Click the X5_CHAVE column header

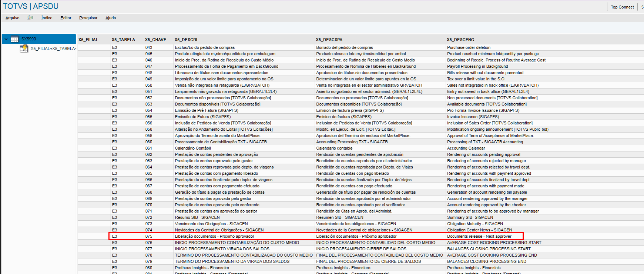click(x=155, y=40)
